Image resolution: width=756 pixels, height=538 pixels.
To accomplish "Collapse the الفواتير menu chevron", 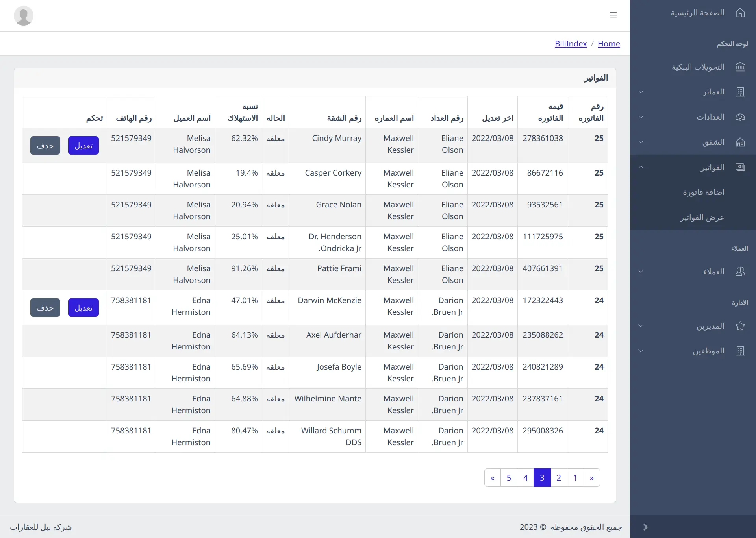I will click(641, 167).
